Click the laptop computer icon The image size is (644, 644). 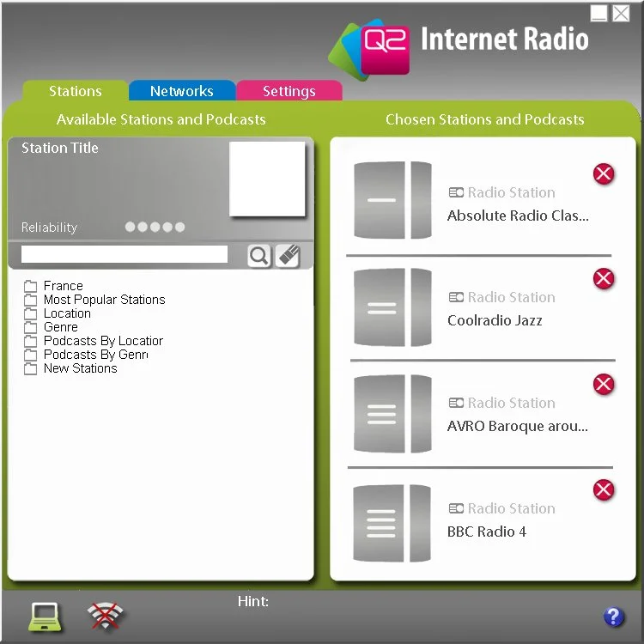point(45,617)
